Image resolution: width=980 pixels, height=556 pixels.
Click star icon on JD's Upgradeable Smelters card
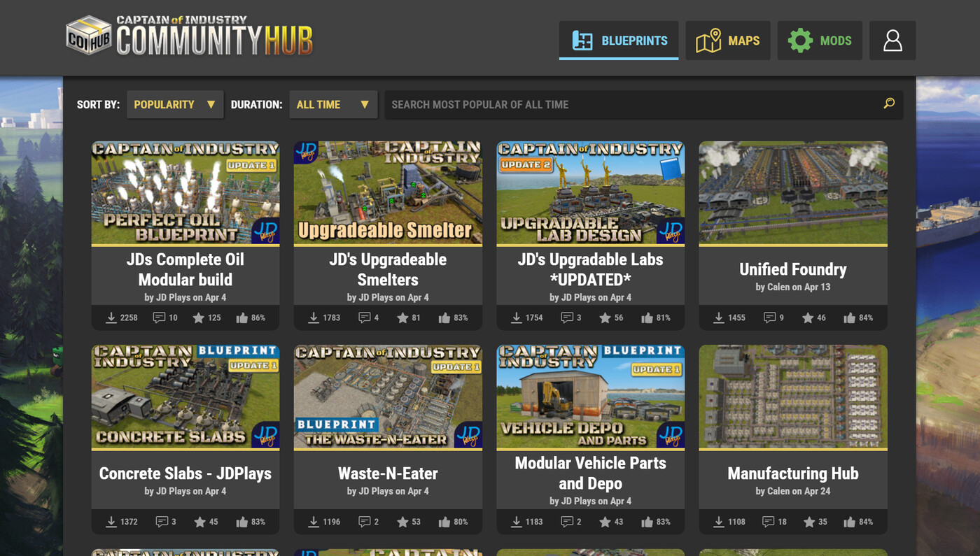point(402,318)
